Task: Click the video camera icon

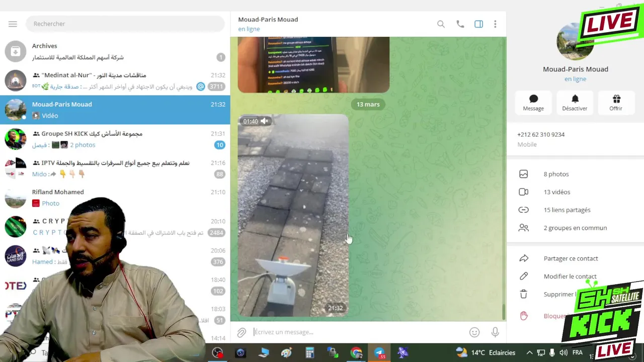Action: [524, 192]
